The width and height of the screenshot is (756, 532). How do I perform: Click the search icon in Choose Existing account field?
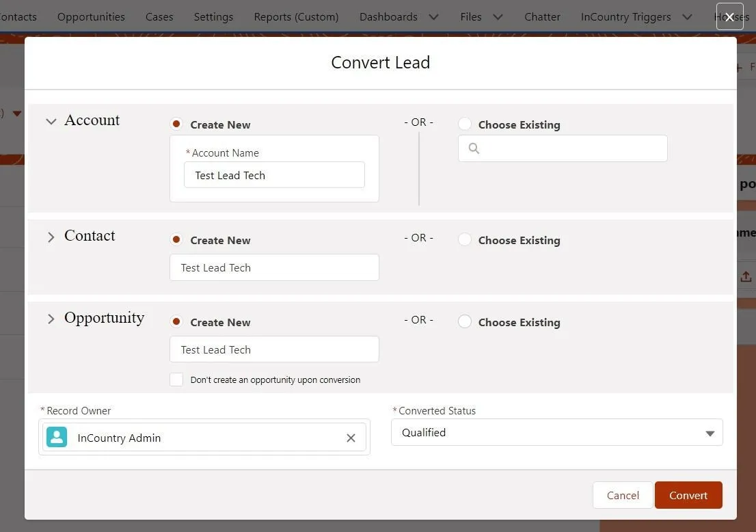tap(474, 148)
